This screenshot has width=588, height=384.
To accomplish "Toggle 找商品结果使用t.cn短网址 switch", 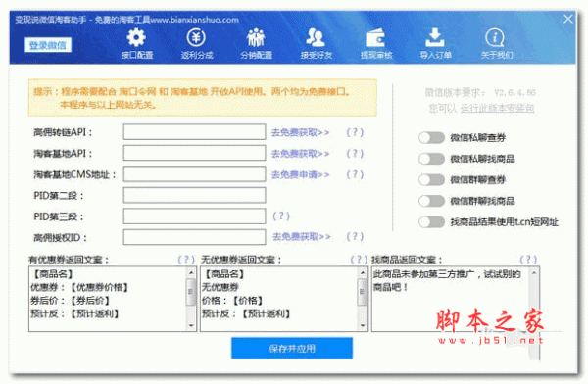I will 431,222.
